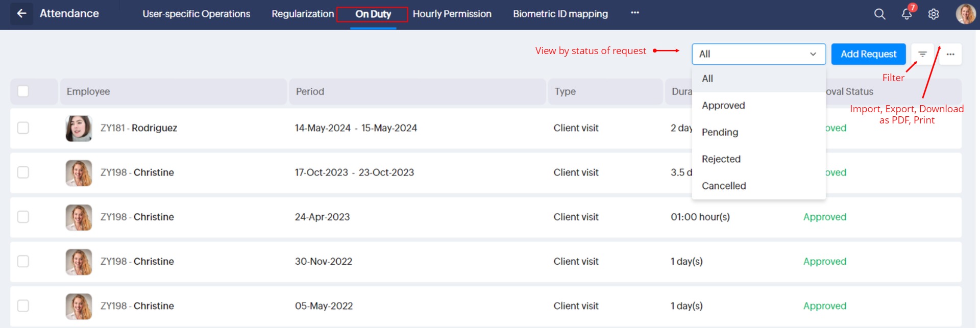Choose Pending from the status list
The image size is (980, 328).
720,132
